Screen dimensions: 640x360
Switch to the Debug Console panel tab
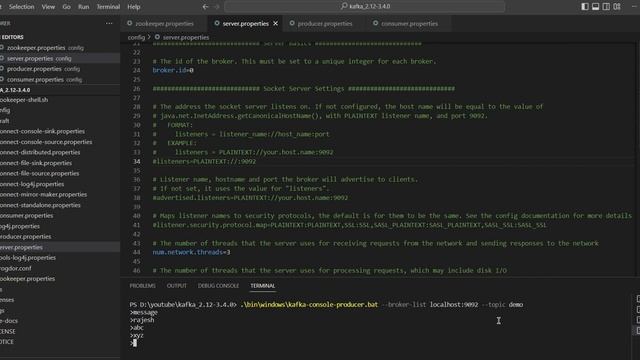[218, 286]
